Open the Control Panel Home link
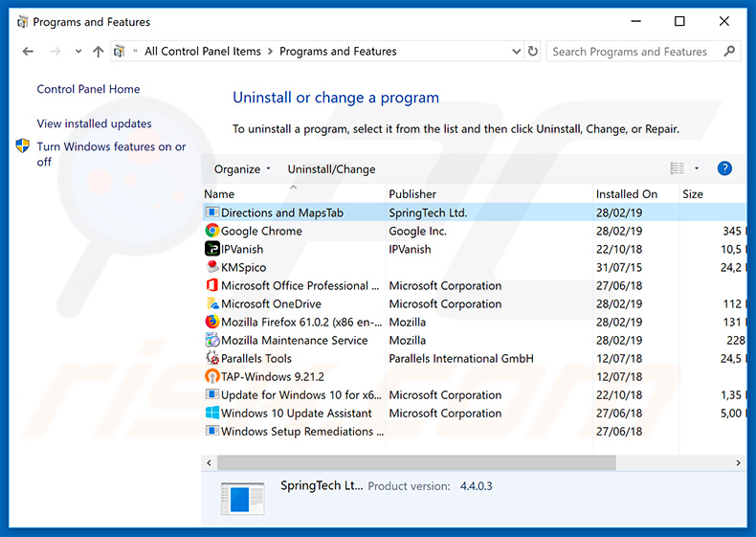This screenshot has height=537, width=756. point(88,89)
